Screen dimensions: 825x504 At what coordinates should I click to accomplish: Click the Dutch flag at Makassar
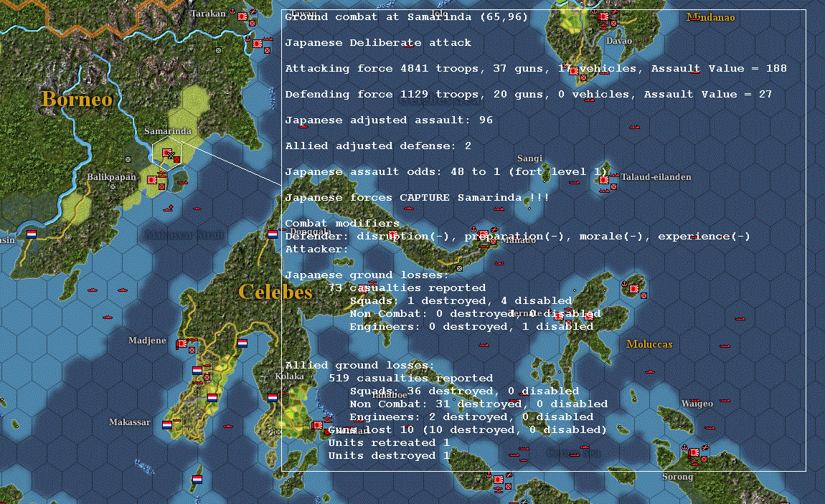point(167,424)
